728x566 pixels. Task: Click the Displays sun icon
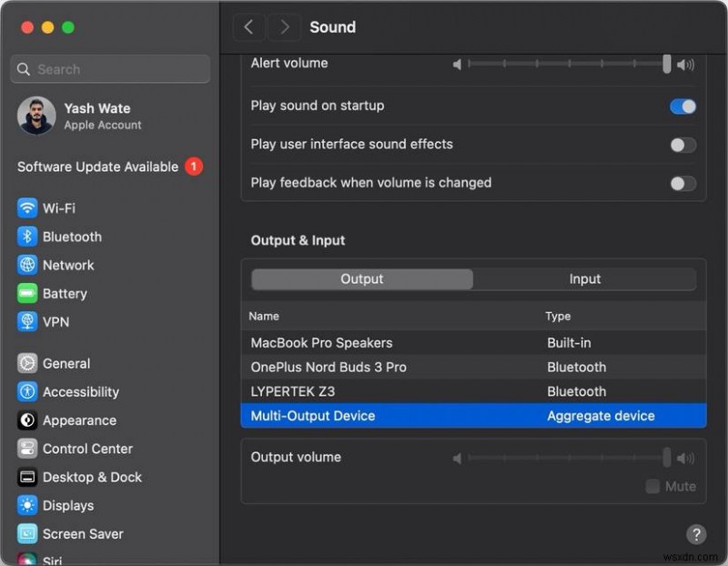click(27, 505)
